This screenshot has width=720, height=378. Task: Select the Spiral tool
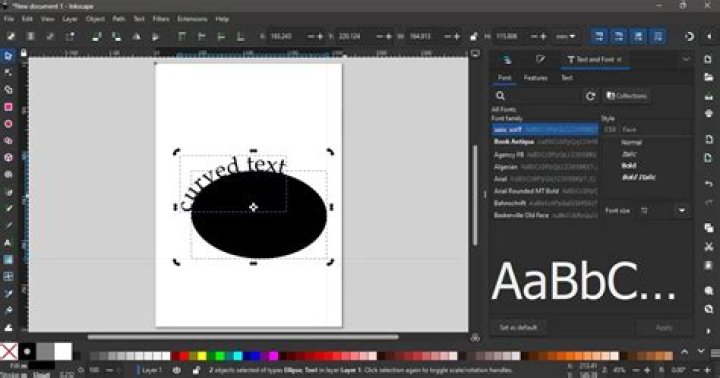point(8,175)
